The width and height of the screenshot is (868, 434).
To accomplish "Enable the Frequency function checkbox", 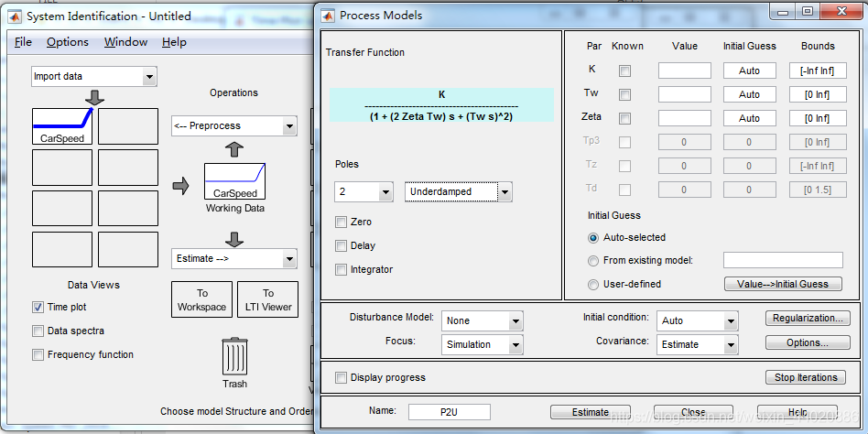I will click(38, 355).
